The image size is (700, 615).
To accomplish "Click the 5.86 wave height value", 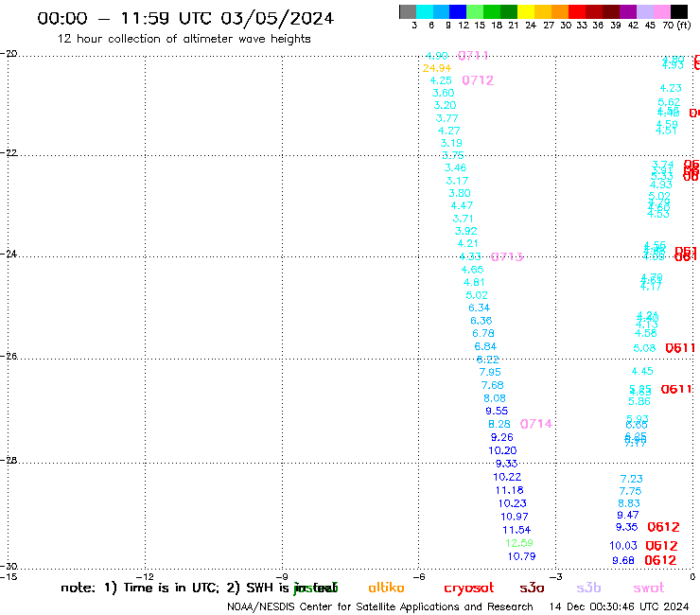I will coord(639,401).
